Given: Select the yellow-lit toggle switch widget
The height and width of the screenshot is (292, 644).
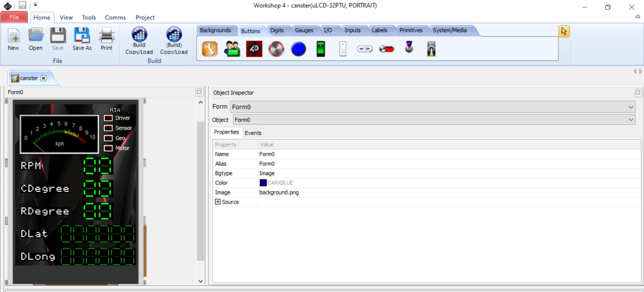Looking at the screenshot, I should [x=431, y=49].
